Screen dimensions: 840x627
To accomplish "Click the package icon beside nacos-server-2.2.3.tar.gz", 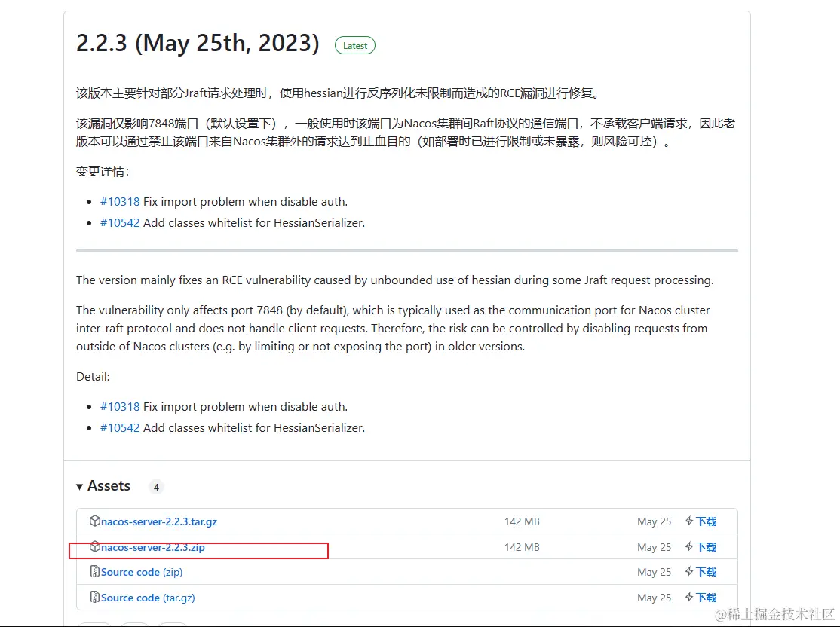I will [95, 521].
